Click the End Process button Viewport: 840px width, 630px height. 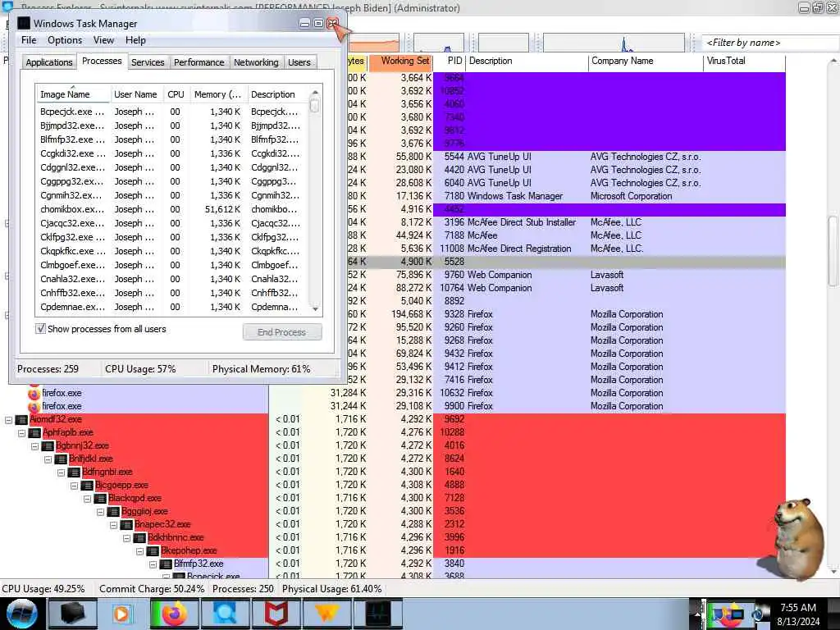coord(282,332)
